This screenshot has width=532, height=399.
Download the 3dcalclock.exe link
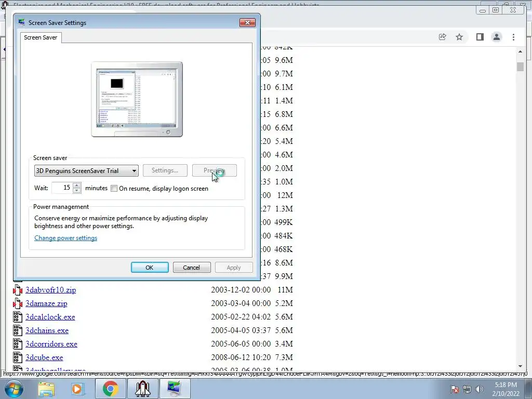click(x=50, y=317)
